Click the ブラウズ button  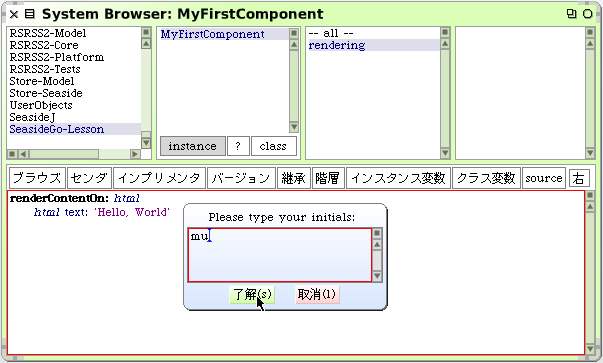tap(37, 178)
